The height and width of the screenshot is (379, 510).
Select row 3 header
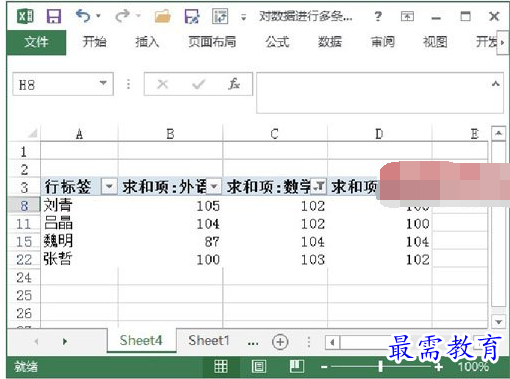[24, 187]
